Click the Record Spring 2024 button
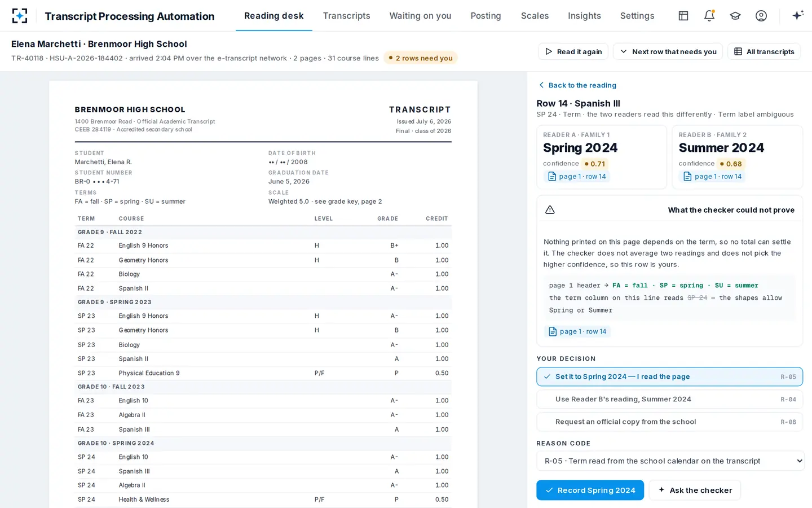812x508 pixels. tap(590, 490)
